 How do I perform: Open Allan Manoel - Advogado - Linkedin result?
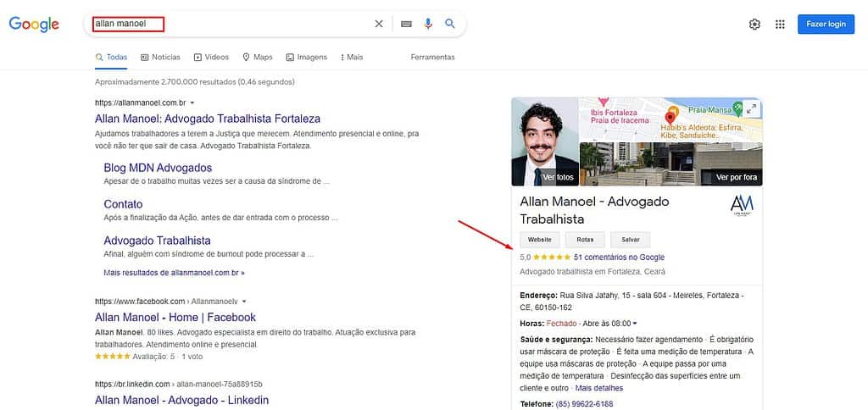(x=181, y=400)
